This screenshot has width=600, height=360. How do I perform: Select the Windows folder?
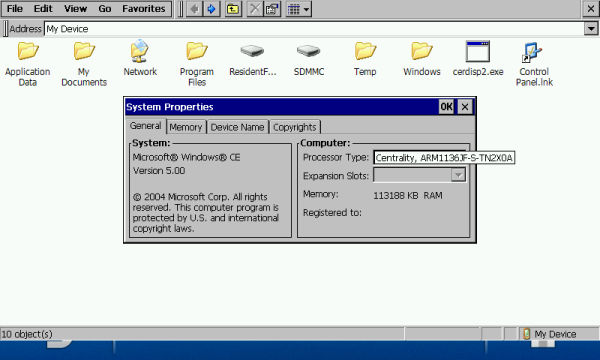pos(422,59)
